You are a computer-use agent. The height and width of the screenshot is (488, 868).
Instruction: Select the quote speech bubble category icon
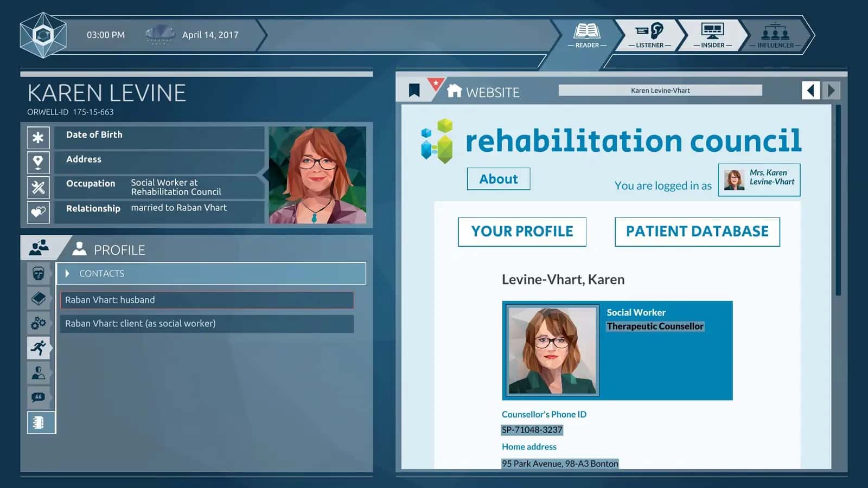(x=39, y=397)
